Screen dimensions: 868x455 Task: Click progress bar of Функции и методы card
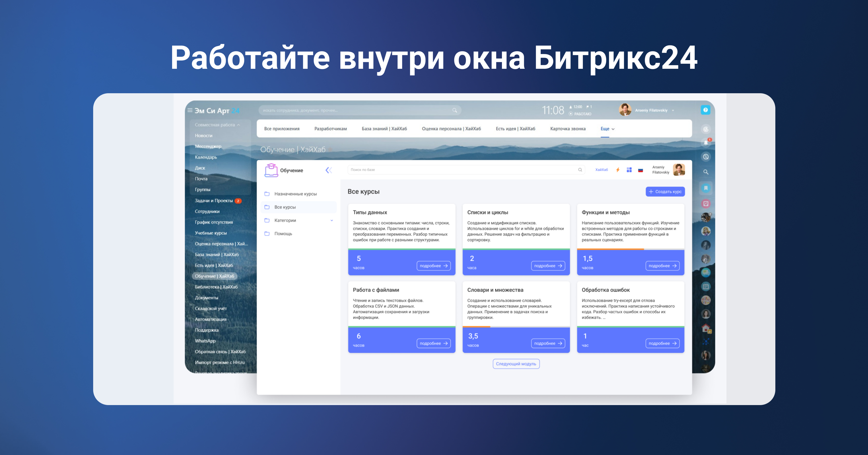pyautogui.click(x=631, y=249)
